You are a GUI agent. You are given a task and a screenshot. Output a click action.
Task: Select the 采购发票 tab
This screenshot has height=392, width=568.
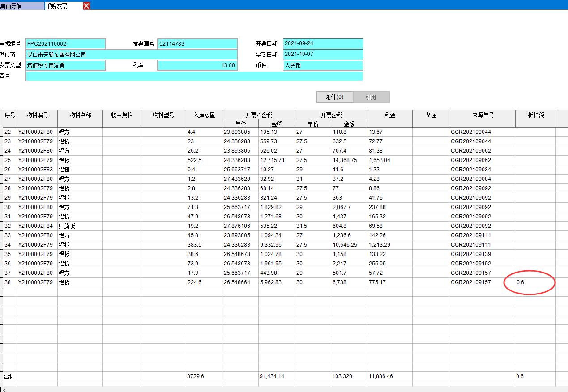click(x=63, y=6)
